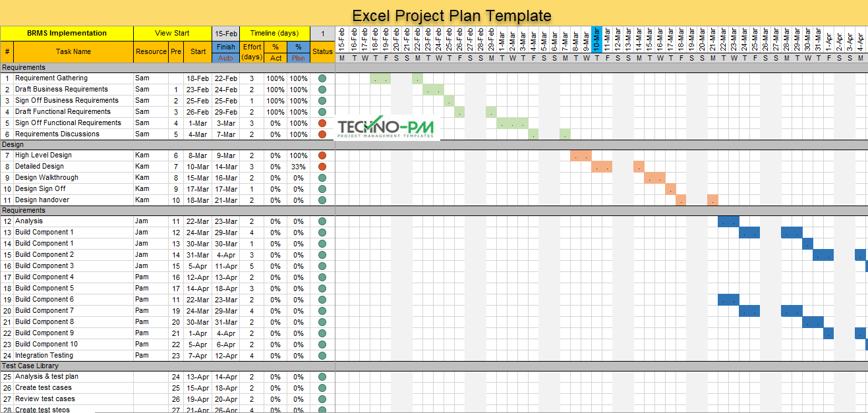Click the % Act column header
This screenshot has height=413, width=868.
pos(275,52)
